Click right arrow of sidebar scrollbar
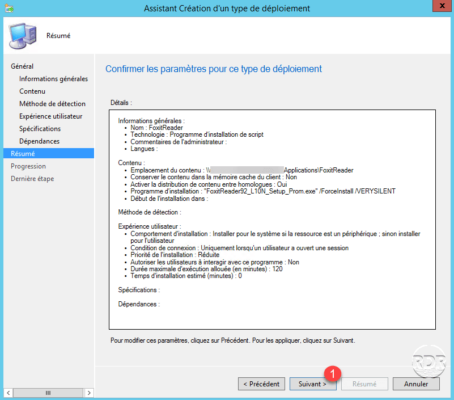The width and height of the screenshot is (454, 400). 89,393
